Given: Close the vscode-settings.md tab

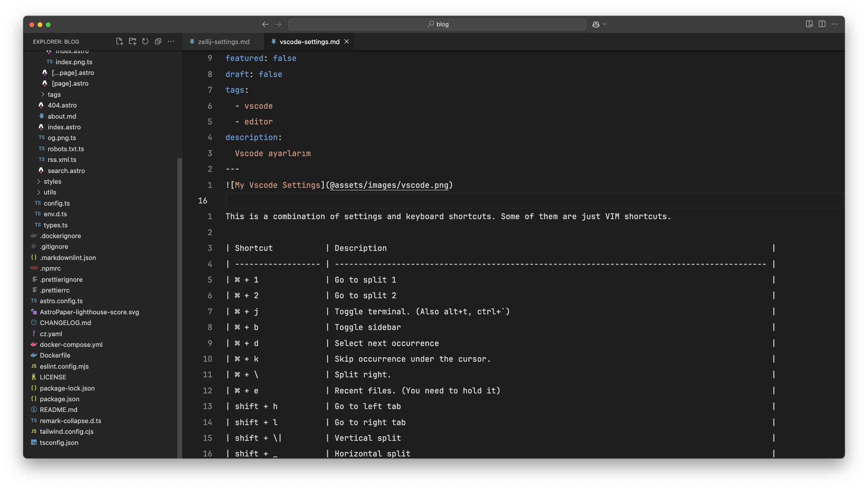Looking at the screenshot, I should point(347,42).
